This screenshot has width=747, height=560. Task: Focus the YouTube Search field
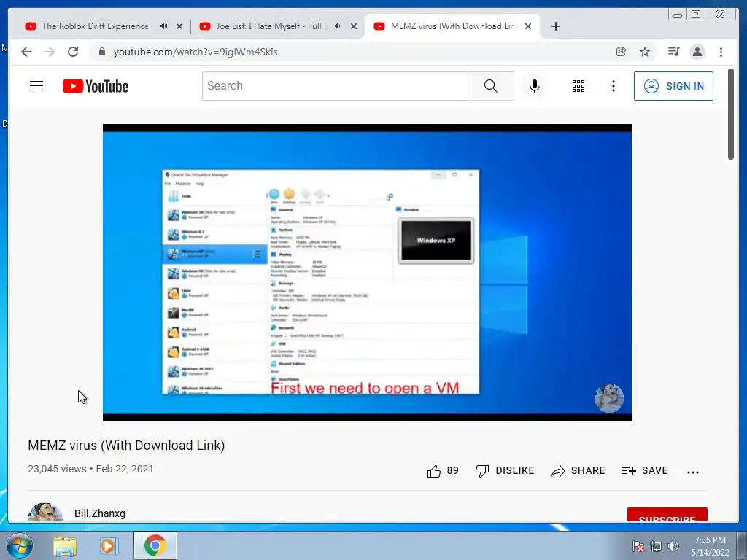pos(335,86)
